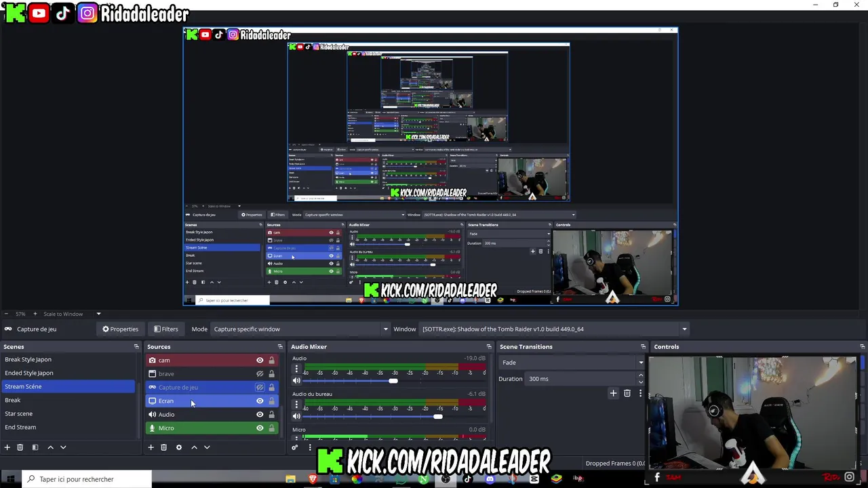Pop out the Audio Mixer dock
Screen dimensions: 868x488
[489, 346]
